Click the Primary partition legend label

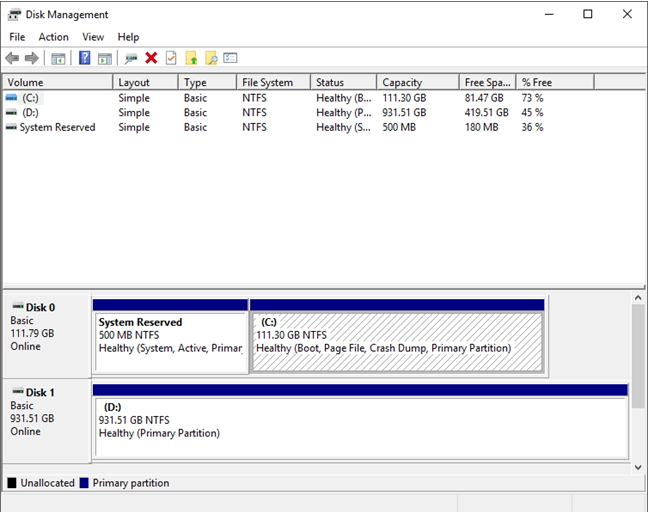tap(131, 483)
